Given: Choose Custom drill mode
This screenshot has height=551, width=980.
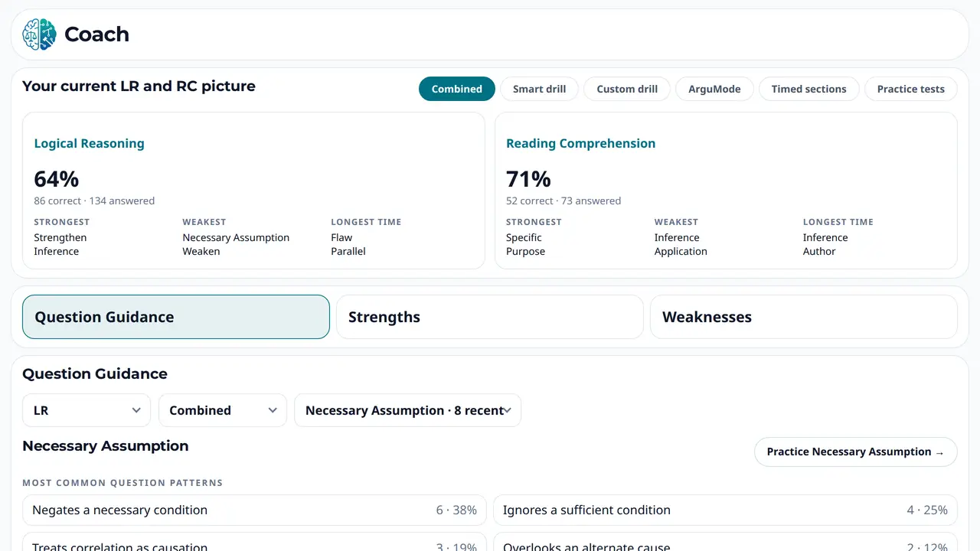Looking at the screenshot, I should (x=627, y=89).
